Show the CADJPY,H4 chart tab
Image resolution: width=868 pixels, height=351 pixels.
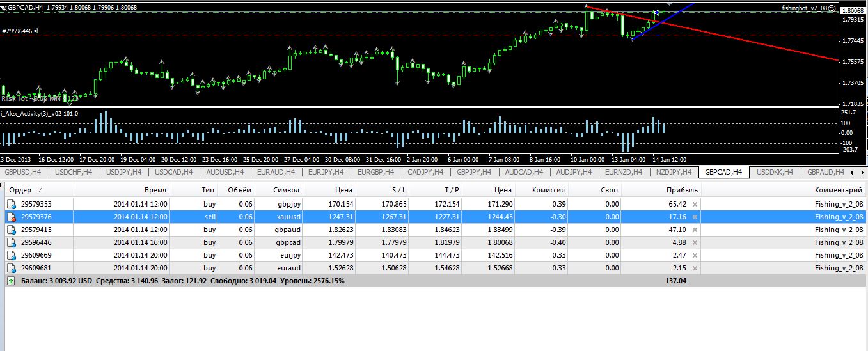pos(425,172)
